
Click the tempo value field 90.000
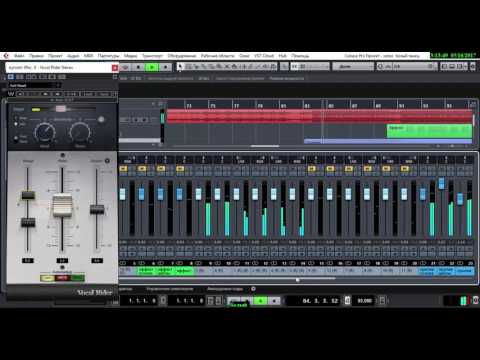[x=364, y=301]
